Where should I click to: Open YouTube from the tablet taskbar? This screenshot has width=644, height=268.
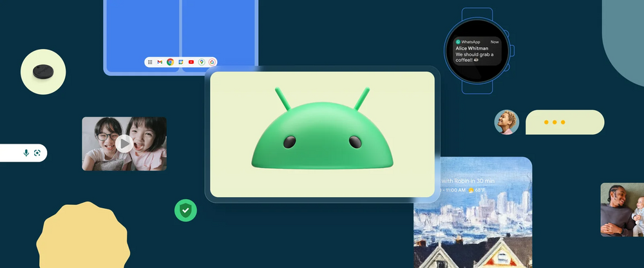(191, 62)
